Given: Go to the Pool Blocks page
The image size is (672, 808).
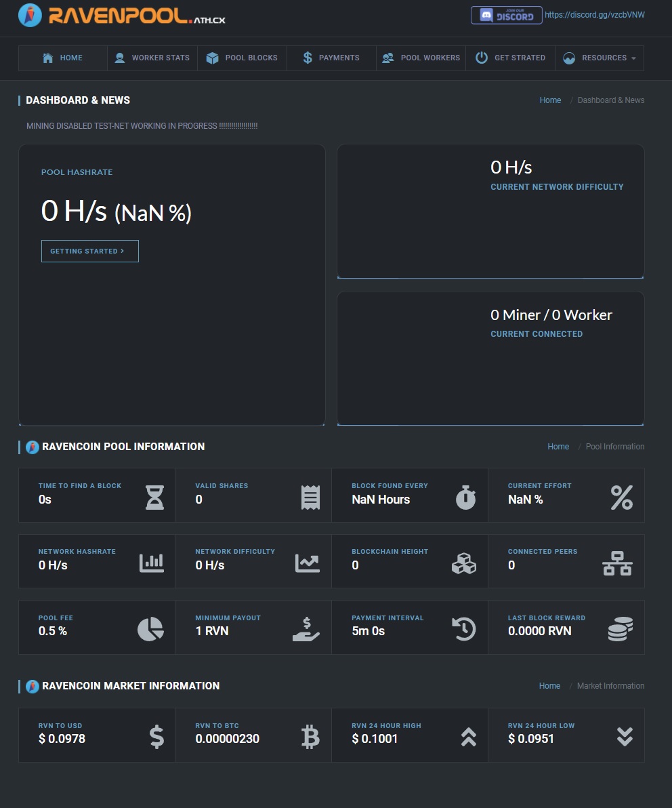Looking at the screenshot, I should (243, 58).
